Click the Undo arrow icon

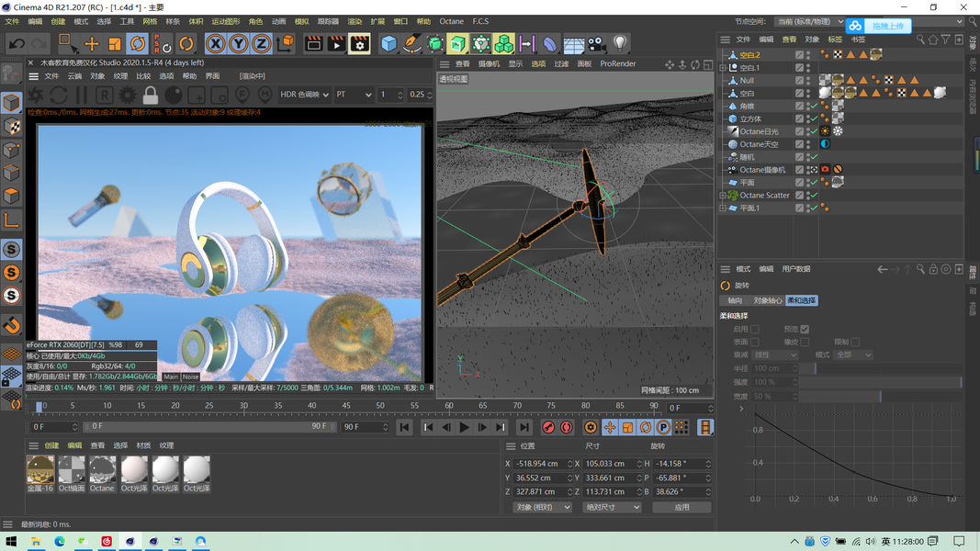click(x=17, y=44)
